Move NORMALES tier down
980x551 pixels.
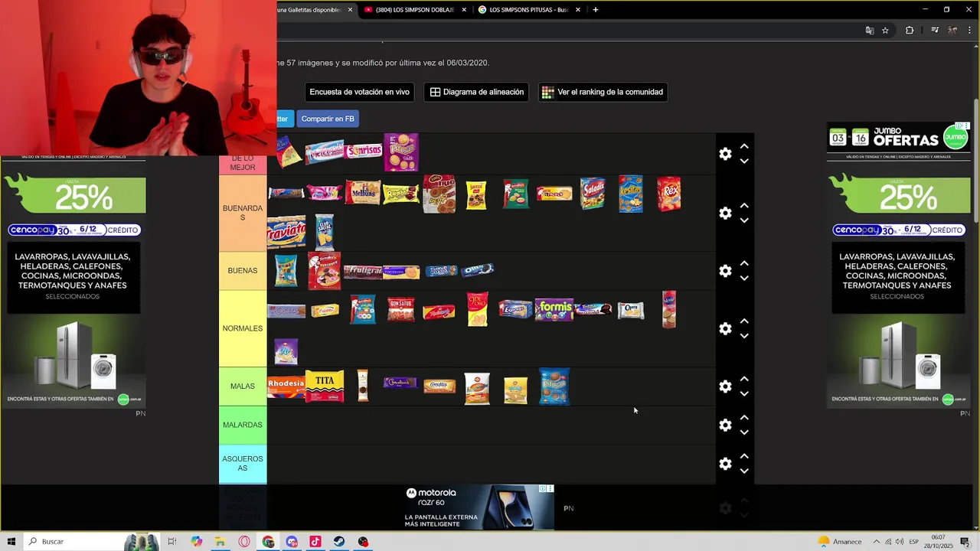coord(744,336)
